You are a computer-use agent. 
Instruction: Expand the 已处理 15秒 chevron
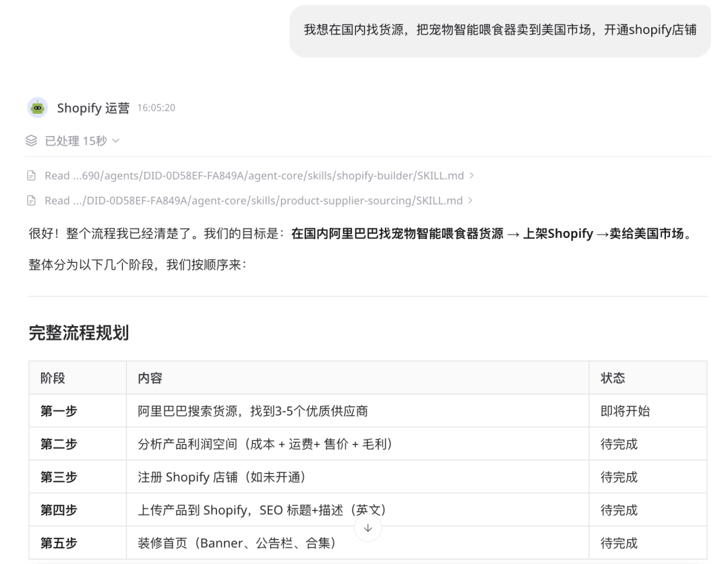(x=116, y=141)
